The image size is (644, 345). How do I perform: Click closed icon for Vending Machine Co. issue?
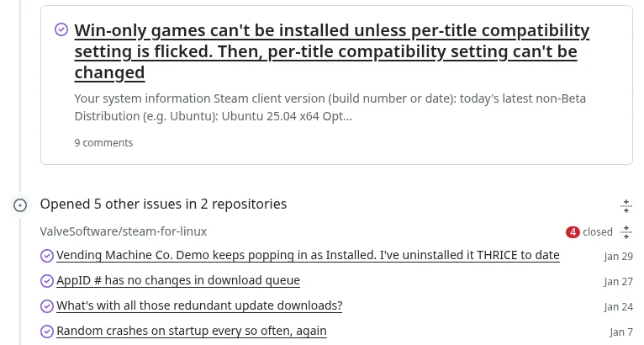[47, 256]
